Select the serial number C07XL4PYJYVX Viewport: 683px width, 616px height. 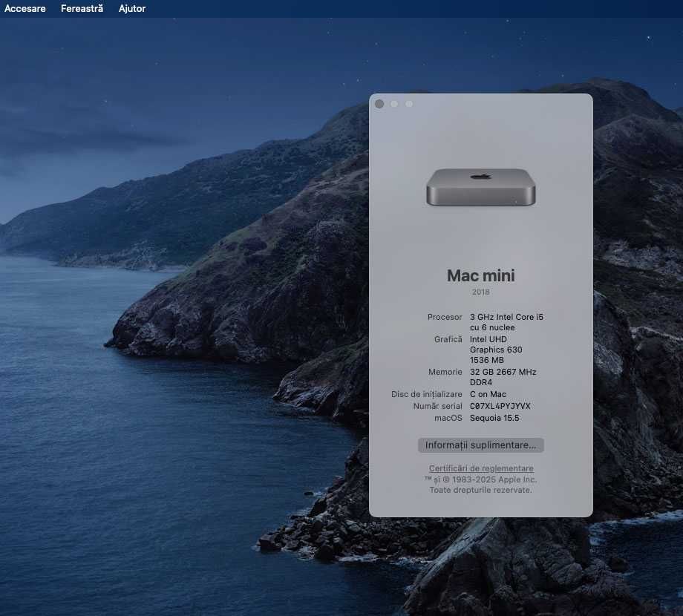pyautogui.click(x=500, y=406)
